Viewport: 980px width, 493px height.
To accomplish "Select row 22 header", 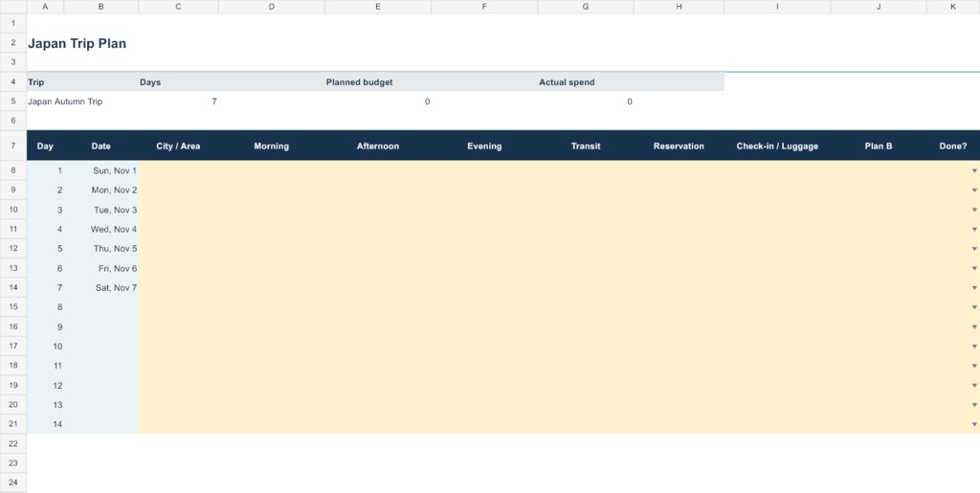I will pos(13,443).
